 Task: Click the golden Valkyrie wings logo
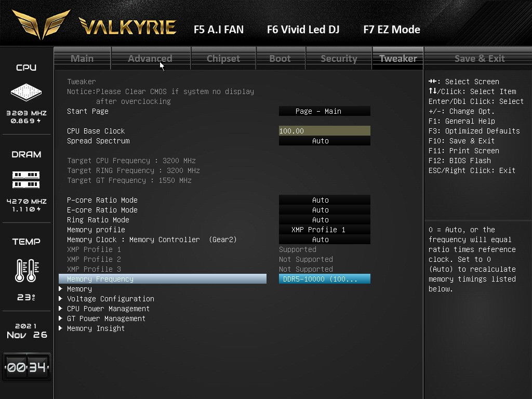41,24
